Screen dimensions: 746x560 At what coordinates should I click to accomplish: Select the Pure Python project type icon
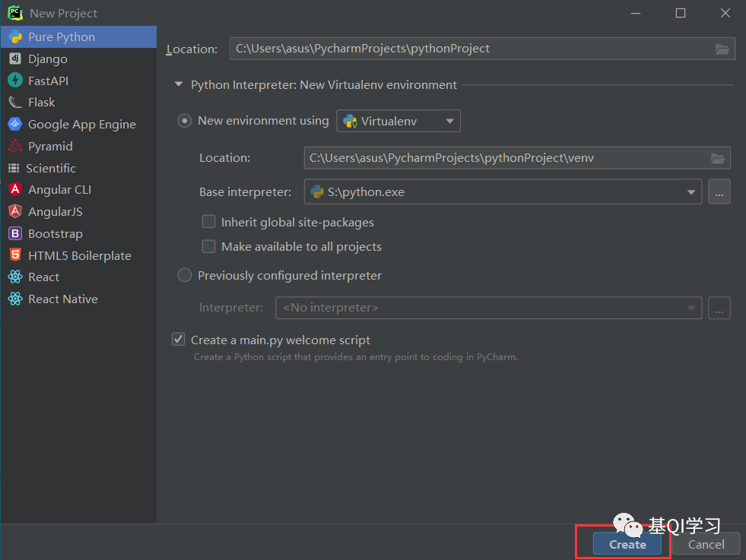(x=15, y=36)
